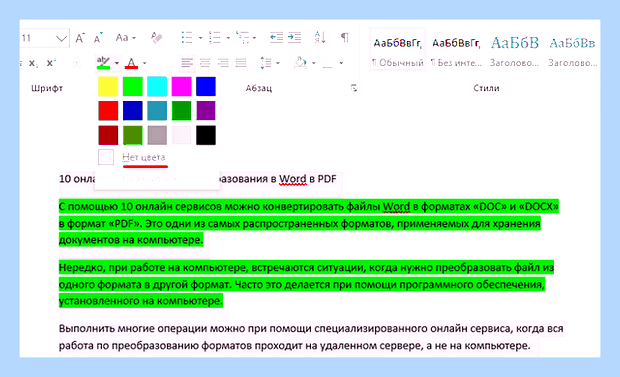The image size is (620, 377).
Task: Open the font size dropdown showing 11
Action: (61, 38)
